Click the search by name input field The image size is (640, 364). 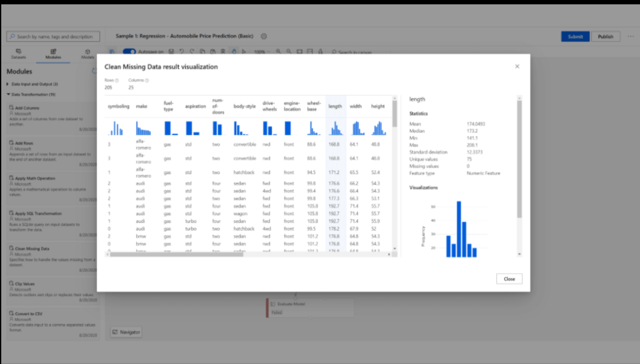[53, 37]
